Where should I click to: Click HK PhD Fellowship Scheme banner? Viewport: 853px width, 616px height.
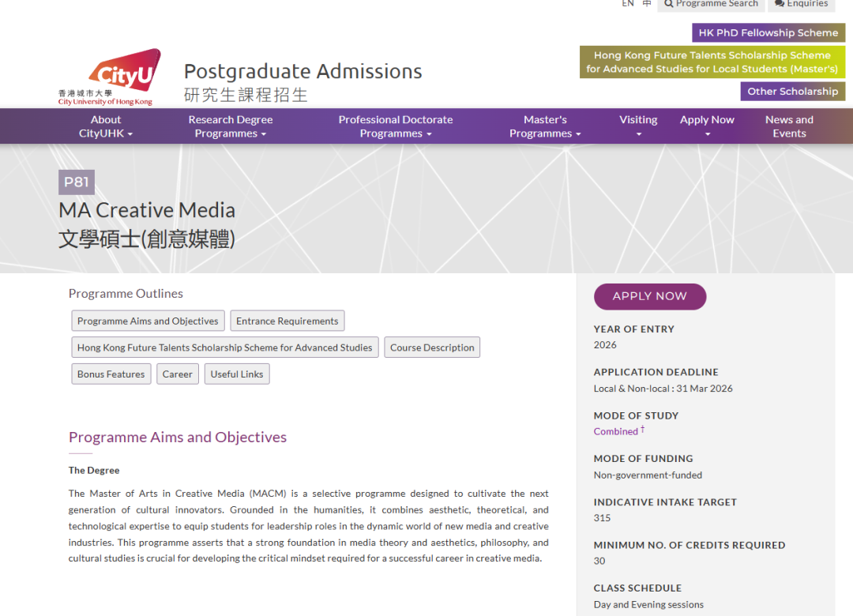pyautogui.click(x=768, y=32)
